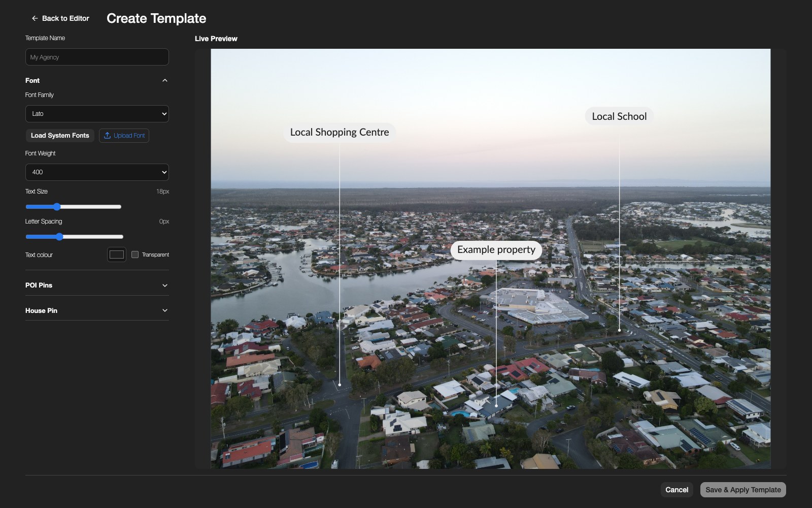Click the back arrow icon beside Back to Editor
This screenshot has height=508, width=812.
point(35,18)
